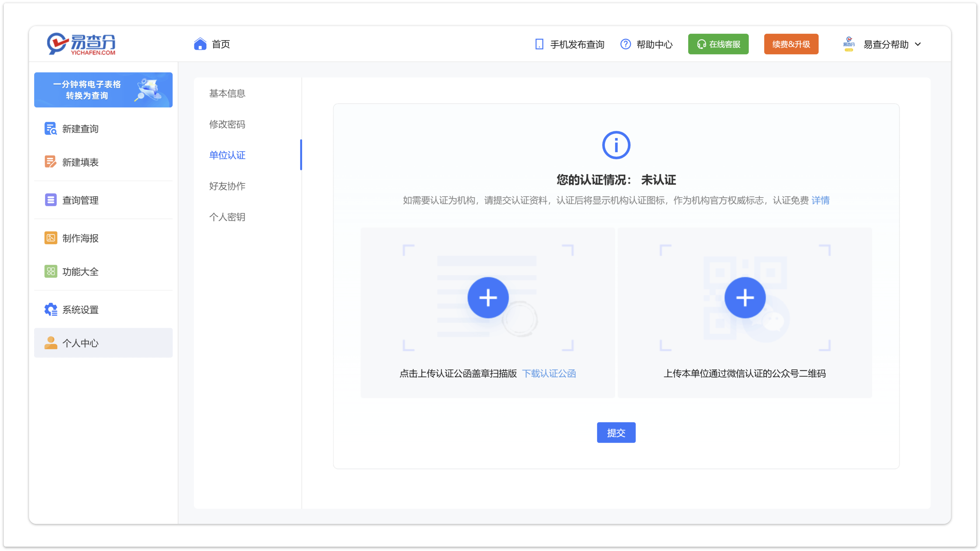Image resolution: width=980 pixels, height=551 pixels.
Task: Click the phone icon for 手机发布查询
Action: [x=539, y=44]
